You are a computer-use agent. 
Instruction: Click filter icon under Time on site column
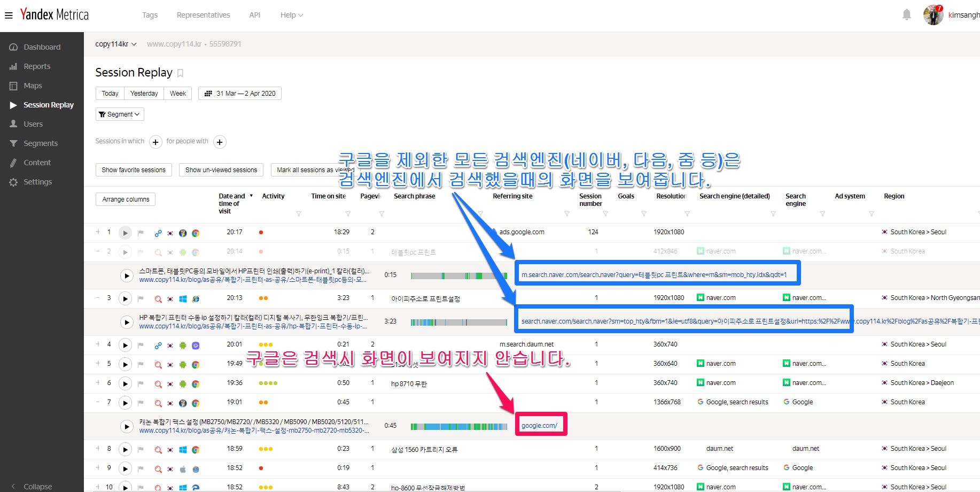tap(348, 214)
